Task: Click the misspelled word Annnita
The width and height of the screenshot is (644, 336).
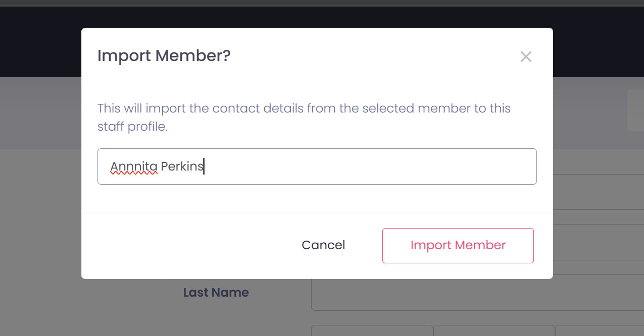Action: point(134,166)
